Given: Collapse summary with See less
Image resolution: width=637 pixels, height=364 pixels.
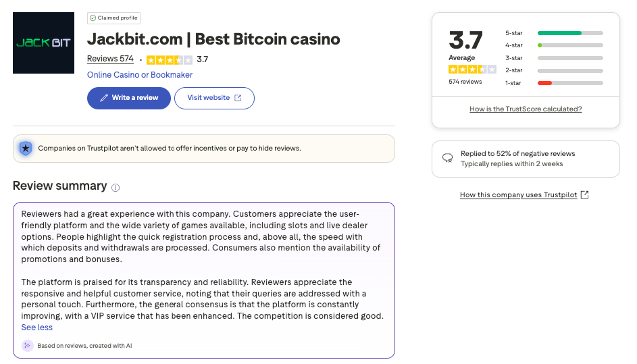Looking at the screenshot, I should [x=36, y=328].
